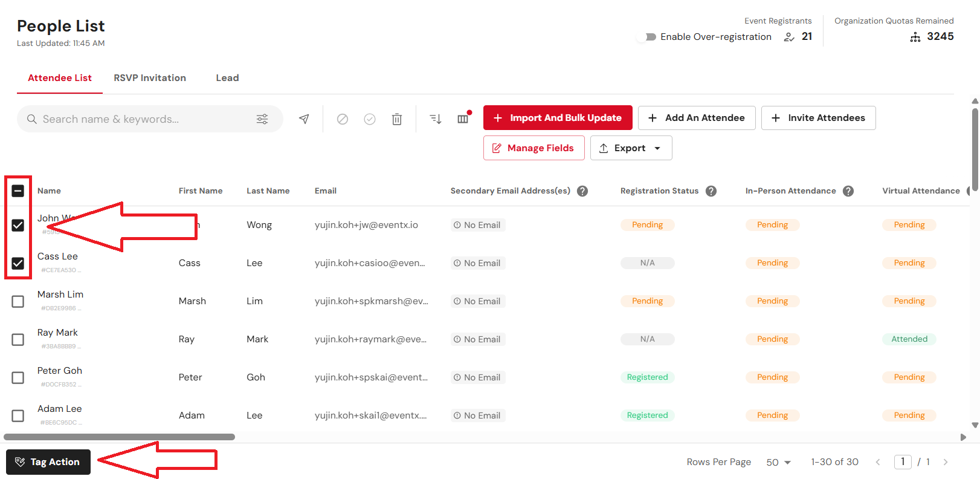
Task: Click Cass Lee attendee name
Action: (x=57, y=256)
